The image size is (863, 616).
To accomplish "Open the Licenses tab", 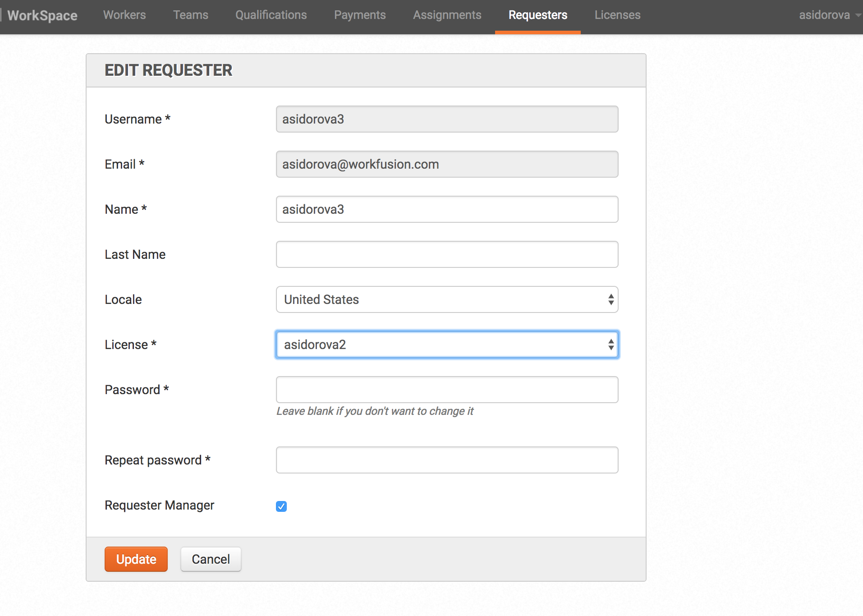I will [617, 15].
